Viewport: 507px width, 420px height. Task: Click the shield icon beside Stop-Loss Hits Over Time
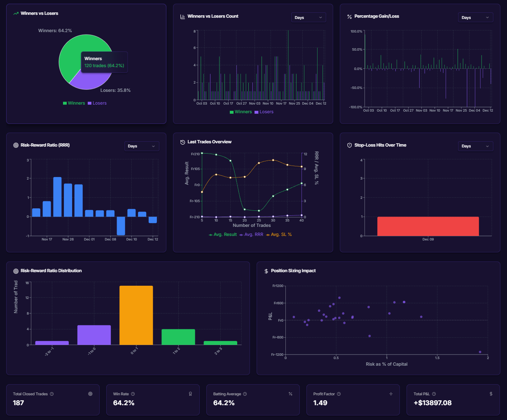(349, 145)
